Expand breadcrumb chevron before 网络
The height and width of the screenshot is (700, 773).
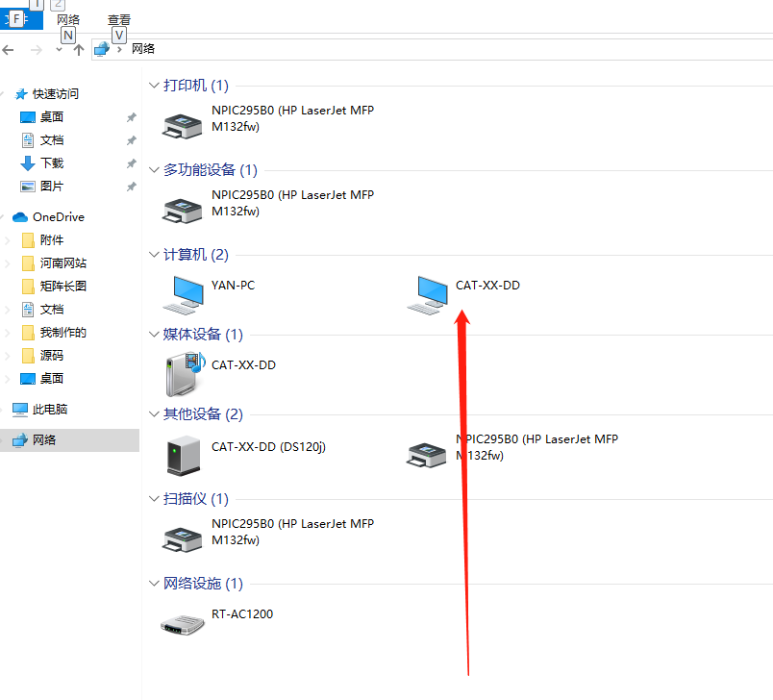click(x=119, y=49)
